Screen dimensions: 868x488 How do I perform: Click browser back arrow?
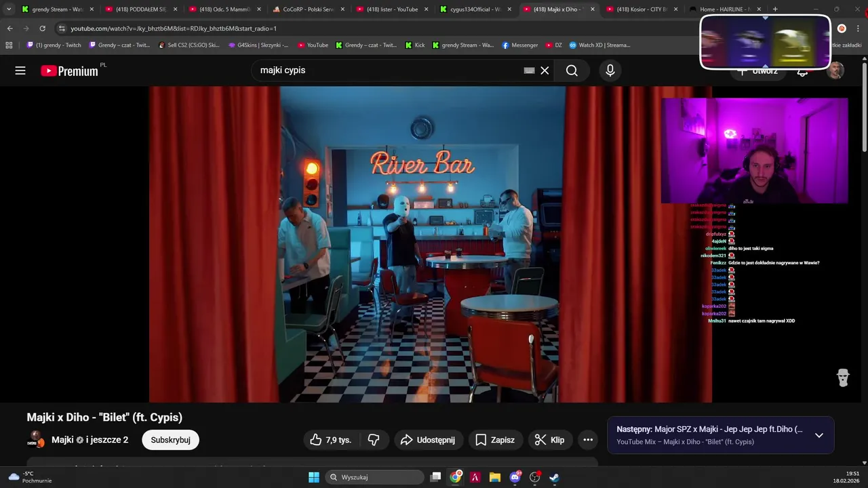[x=9, y=28]
